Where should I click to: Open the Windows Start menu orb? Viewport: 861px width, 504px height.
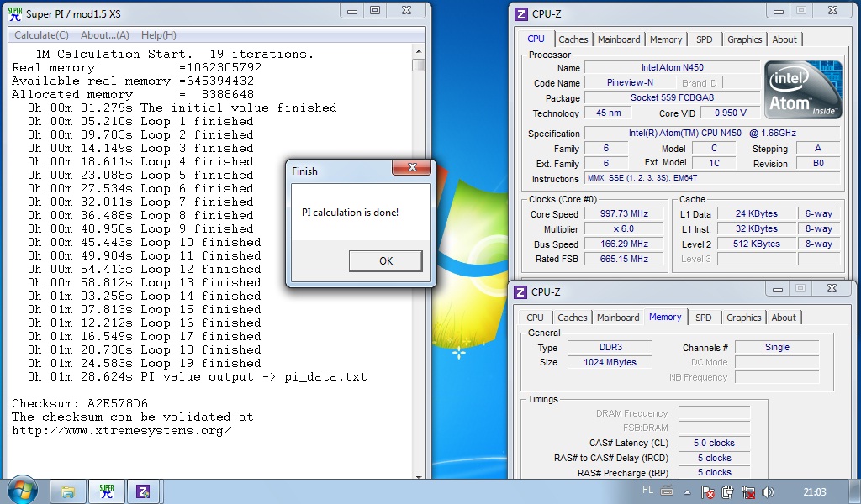pyautogui.click(x=23, y=490)
